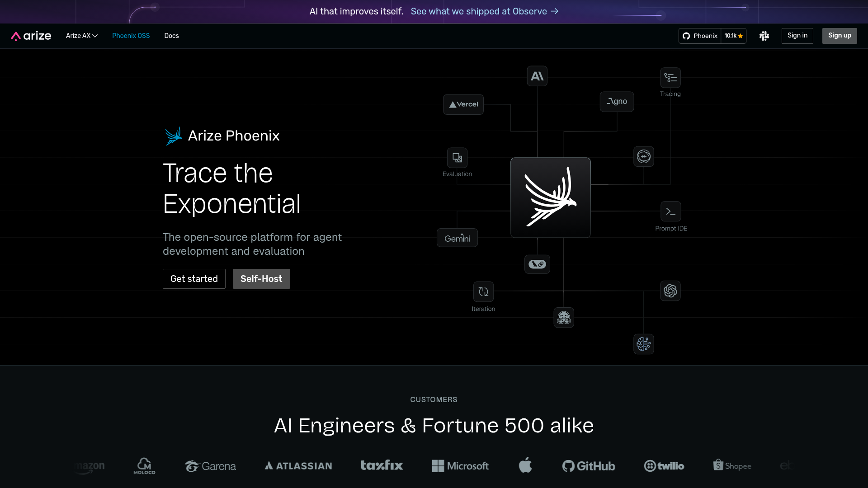Click the Iteration label text
The image size is (868, 488).
483,309
